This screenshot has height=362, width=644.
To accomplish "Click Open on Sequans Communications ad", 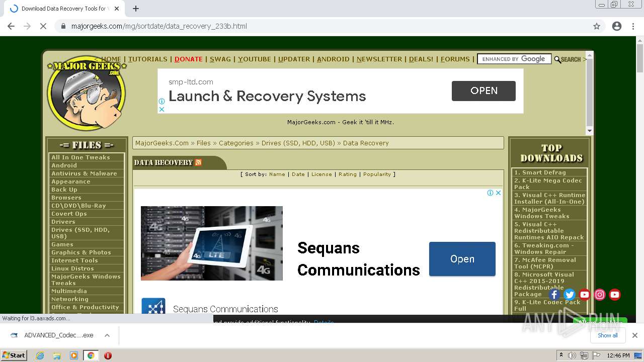I will (x=462, y=259).
